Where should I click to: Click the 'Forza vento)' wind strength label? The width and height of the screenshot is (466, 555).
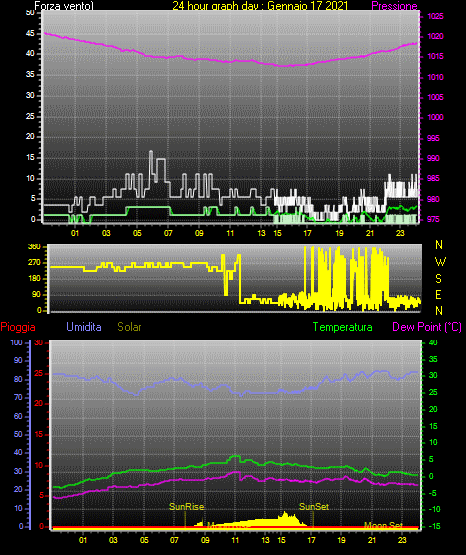pyautogui.click(x=64, y=6)
